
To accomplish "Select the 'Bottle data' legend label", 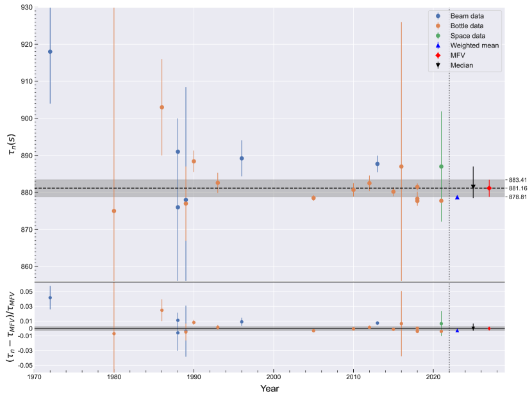I will point(467,26).
